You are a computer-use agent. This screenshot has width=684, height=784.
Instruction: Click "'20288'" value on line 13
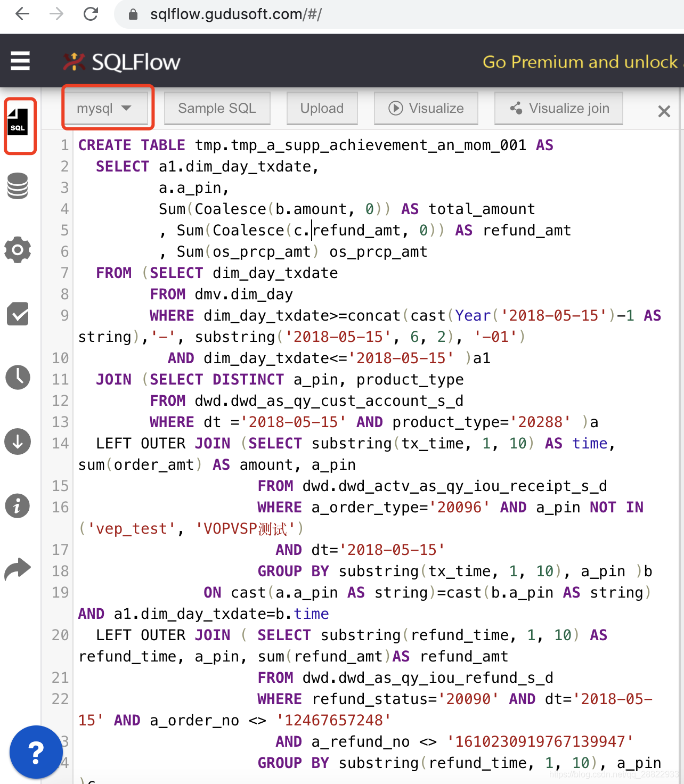point(540,422)
